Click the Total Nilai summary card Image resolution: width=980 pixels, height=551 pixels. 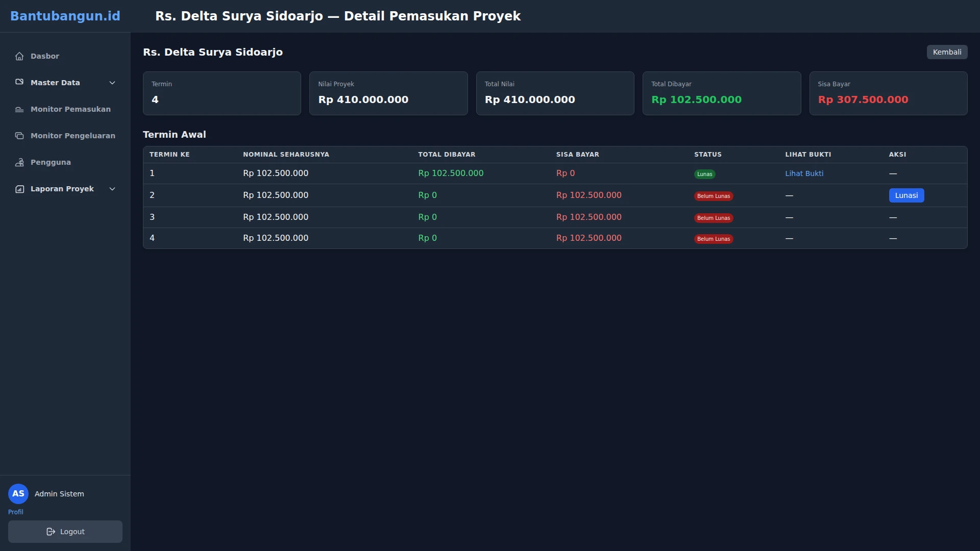(555, 93)
